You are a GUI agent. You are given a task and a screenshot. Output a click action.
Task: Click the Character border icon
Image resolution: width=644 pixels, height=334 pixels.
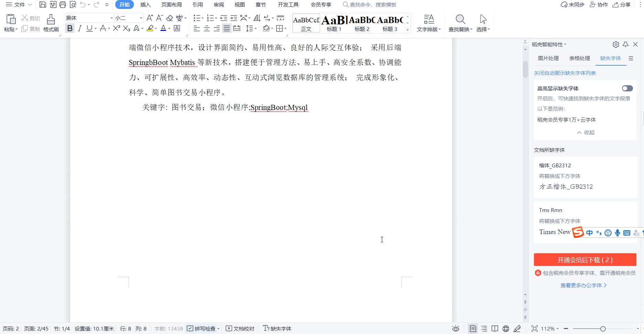coord(177,28)
